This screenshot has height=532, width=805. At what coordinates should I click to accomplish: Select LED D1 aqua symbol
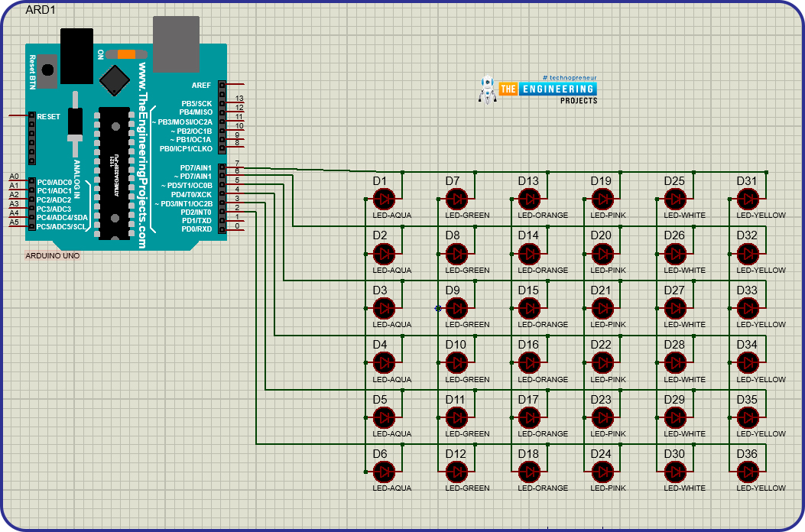coord(384,199)
